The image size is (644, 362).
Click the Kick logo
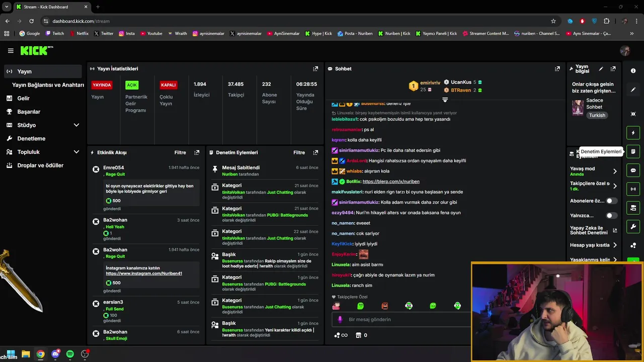36,50
